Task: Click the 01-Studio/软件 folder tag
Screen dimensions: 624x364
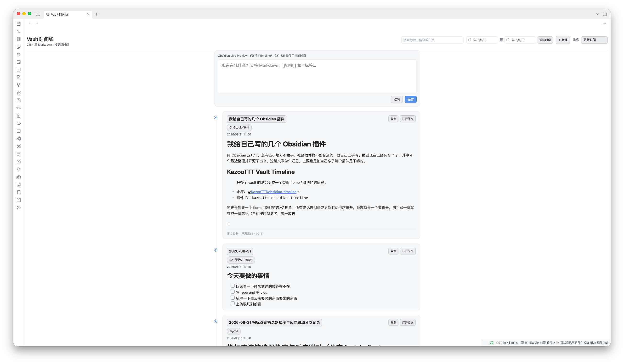Action: (239, 128)
